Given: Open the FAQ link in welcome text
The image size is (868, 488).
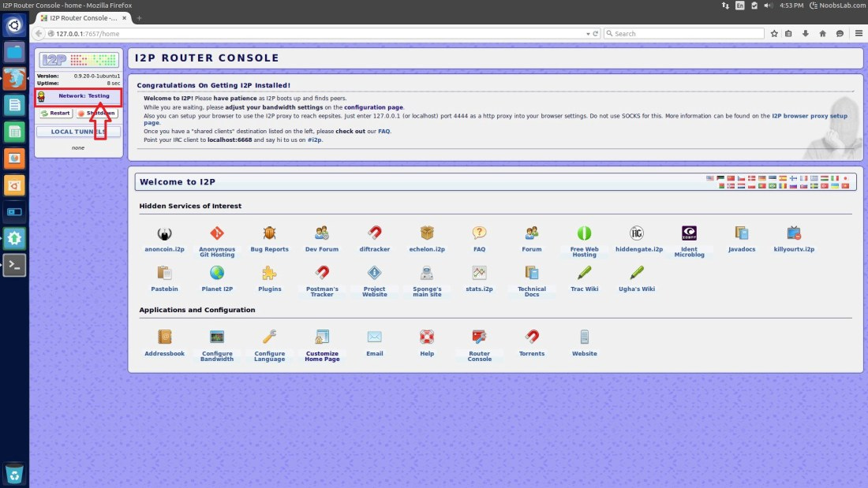Looking at the screenshot, I should (x=383, y=132).
